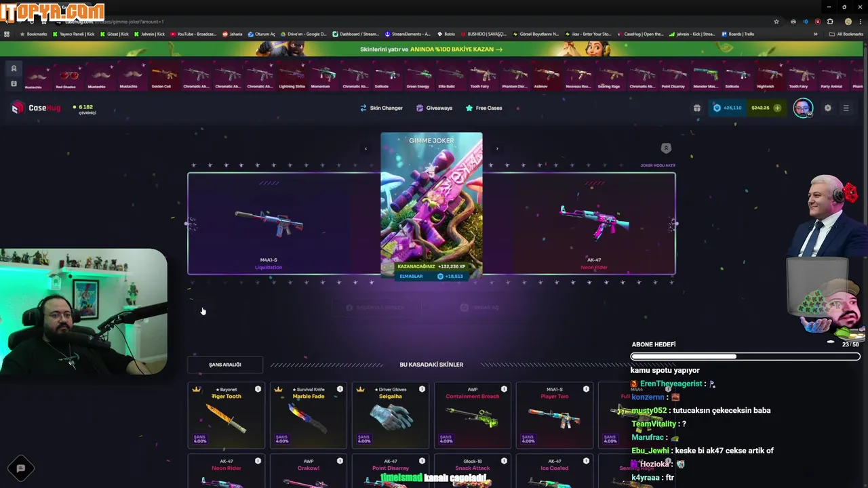
Task: Open the gift rewards icon in header
Action: [x=696, y=108]
